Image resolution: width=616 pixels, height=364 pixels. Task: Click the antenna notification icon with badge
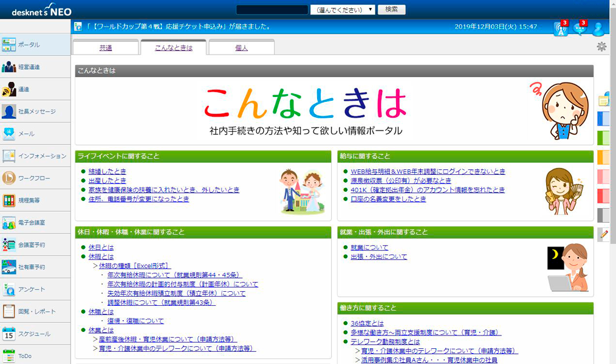[x=560, y=29]
